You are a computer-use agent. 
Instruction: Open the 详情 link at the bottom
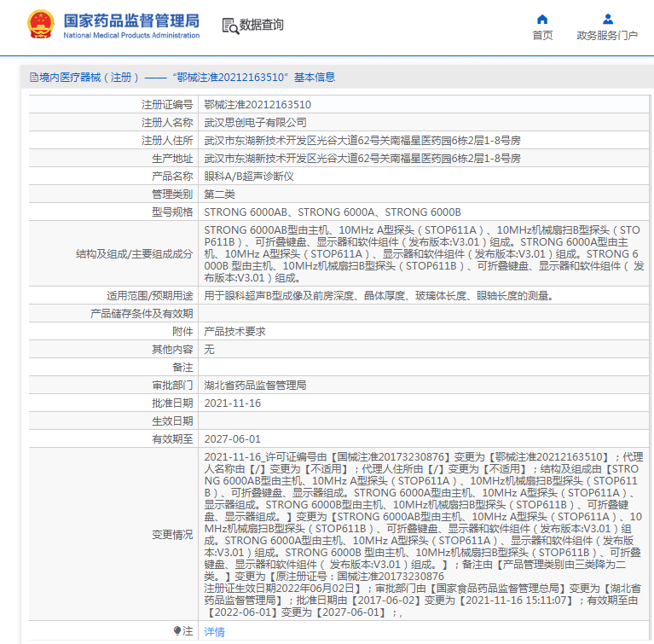[215, 632]
